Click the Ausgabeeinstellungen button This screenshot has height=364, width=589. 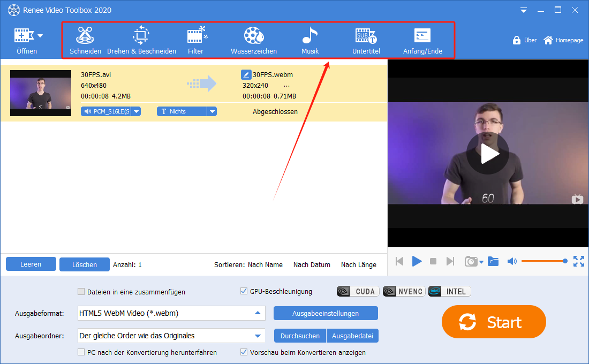click(x=326, y=313)
